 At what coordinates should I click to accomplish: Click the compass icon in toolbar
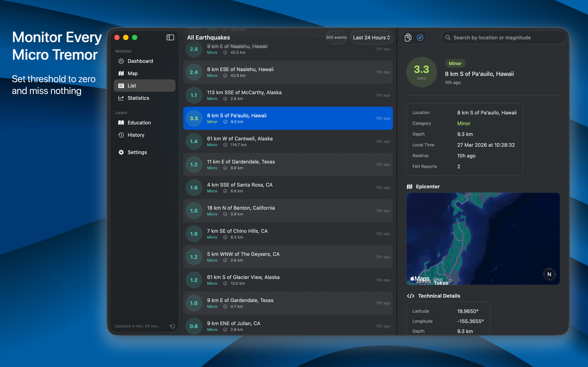(x=420, y=37)
